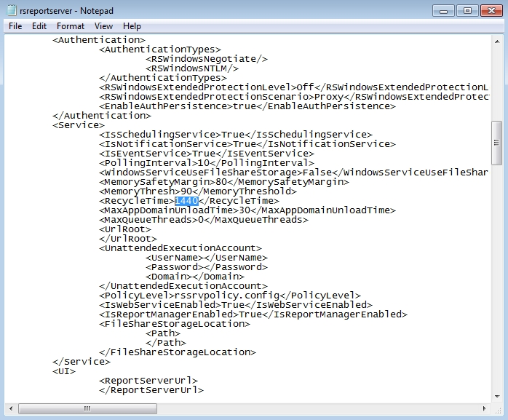Click the closing </Service> tag
This screenshot has height=420, width=508.
coord(82,362)
